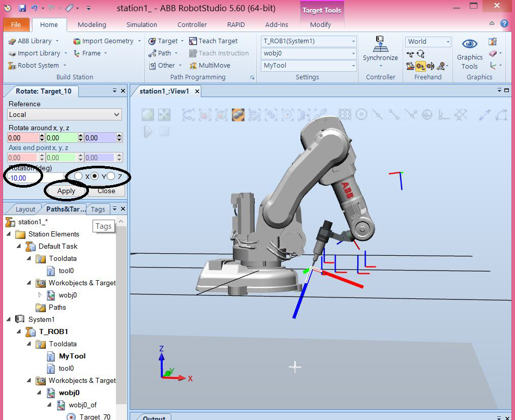The width and height of the screenshot is (515, 420).
Task: Click the Apply button
Action: 66,191
